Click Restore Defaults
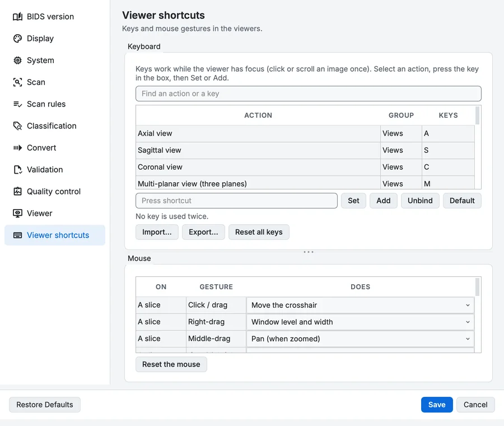The image size is (504, 426). point(45,405)
